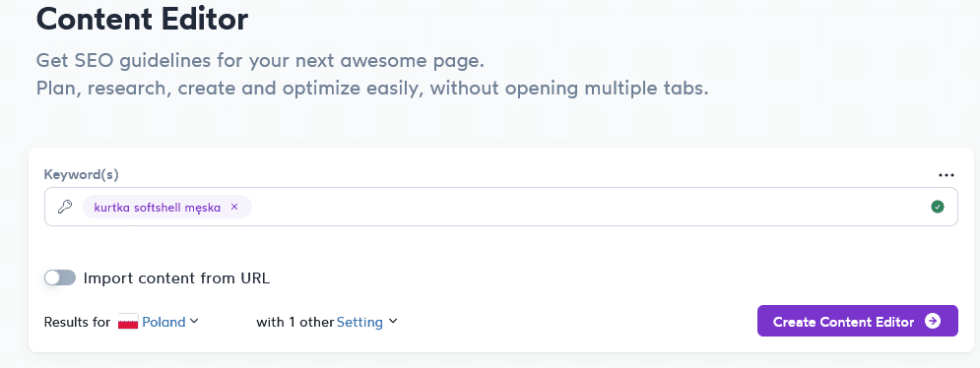Screen dimensions: 980x368
Task: Enable the Import content from URL toggle
Action: (60, 278)
